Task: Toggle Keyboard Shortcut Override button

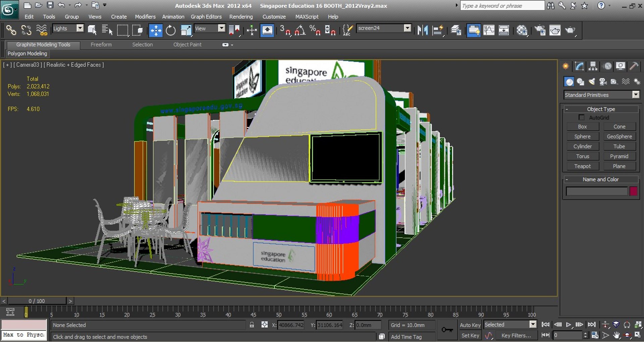Action: pyautogui.click(x=267, y=30)
